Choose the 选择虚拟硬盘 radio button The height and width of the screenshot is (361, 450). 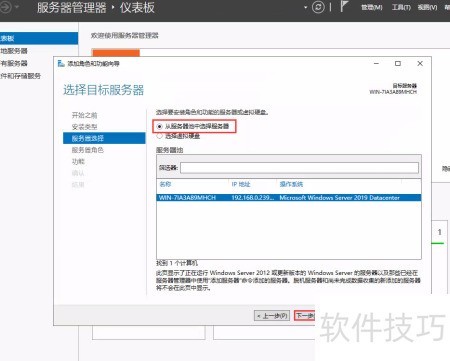159,136
